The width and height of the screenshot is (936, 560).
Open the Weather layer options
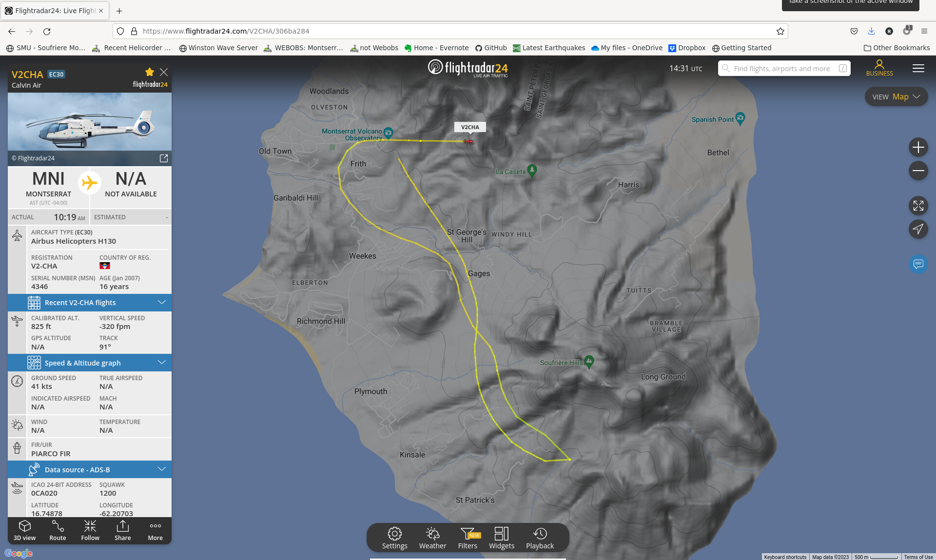tap(433, 538)
